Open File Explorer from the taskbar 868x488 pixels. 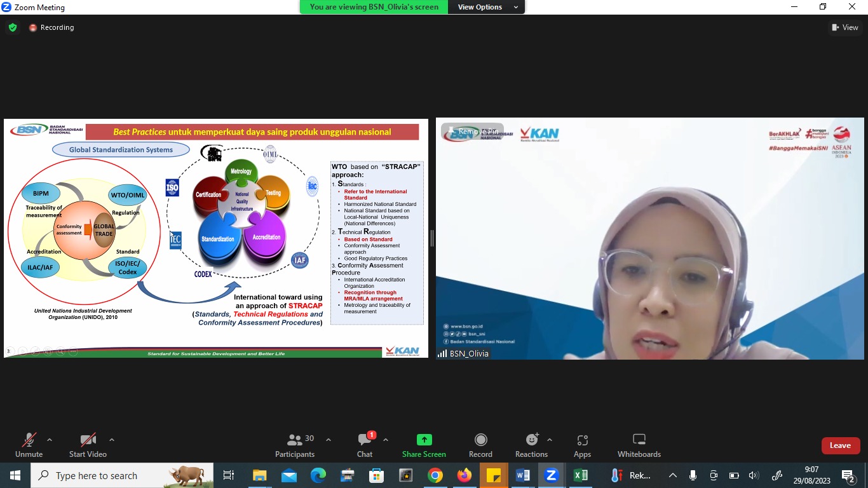259,475
